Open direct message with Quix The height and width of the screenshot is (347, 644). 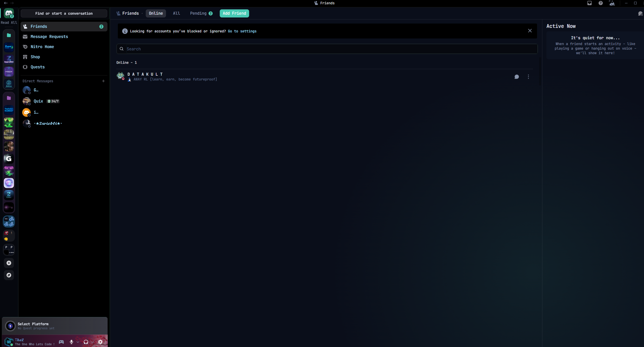click(64, 101)
